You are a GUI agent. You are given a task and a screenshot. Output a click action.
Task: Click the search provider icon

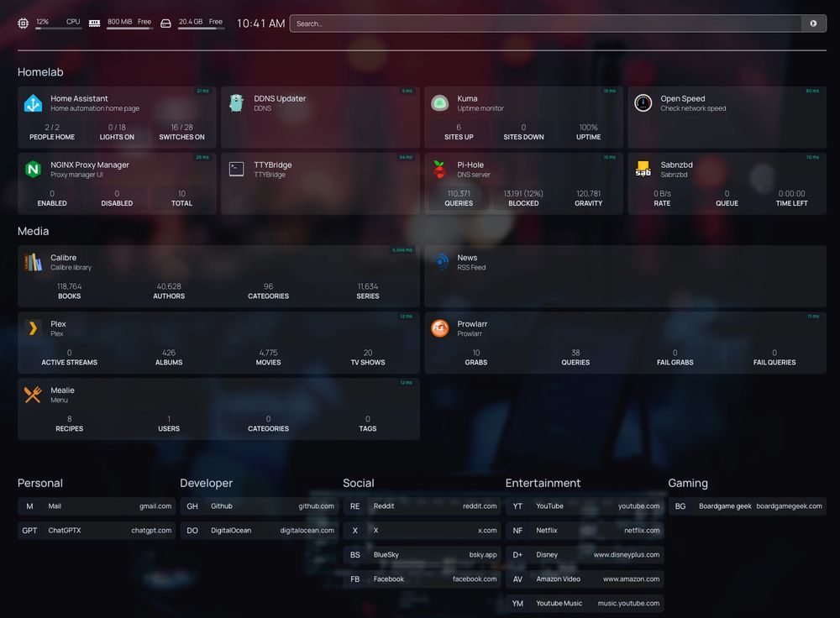pyautogui.click(x=813, y=24)
